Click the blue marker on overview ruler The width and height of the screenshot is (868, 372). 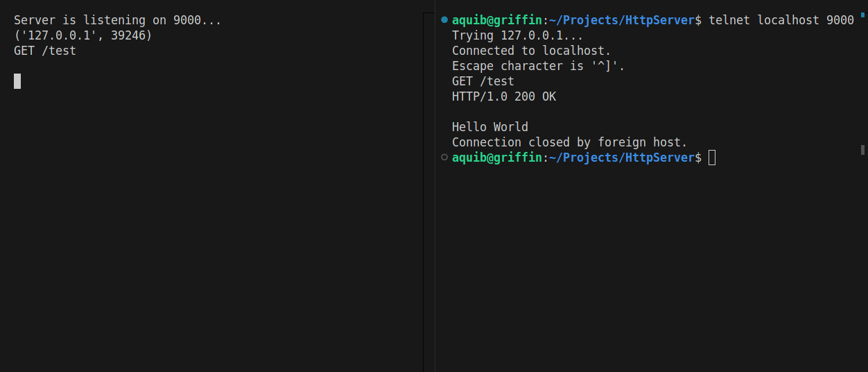(x=862, y=14)
